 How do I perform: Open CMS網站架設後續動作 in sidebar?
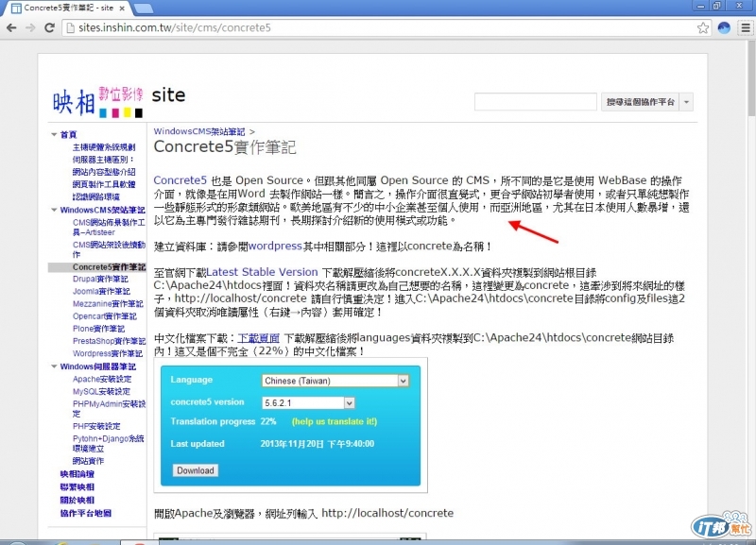point(109,249)
